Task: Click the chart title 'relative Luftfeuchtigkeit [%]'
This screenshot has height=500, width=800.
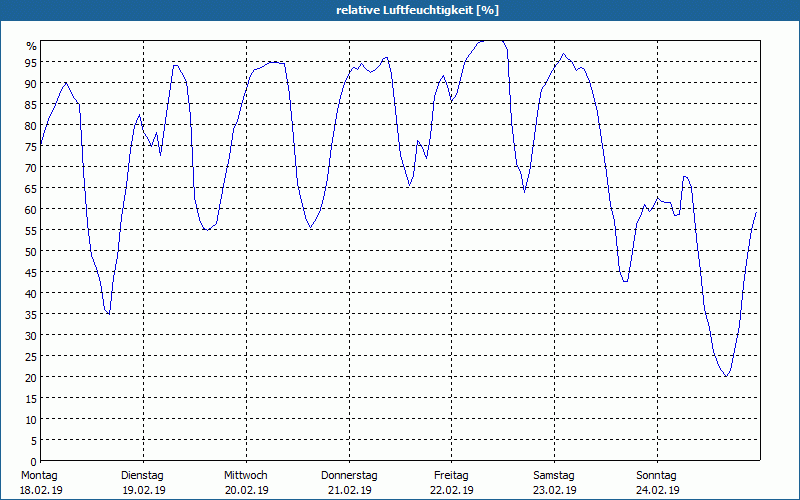Action: [x=417, y=10]
